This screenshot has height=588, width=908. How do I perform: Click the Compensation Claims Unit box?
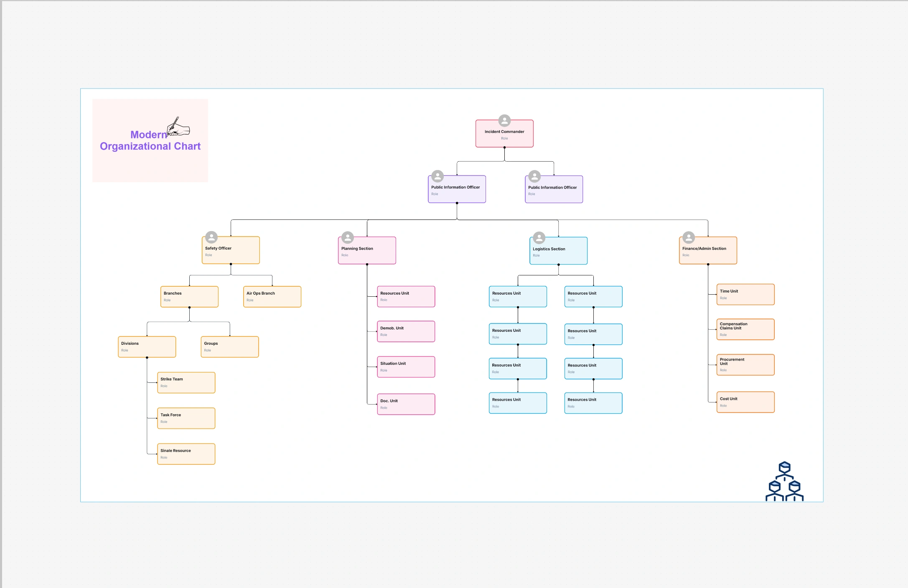[x=745, y=329]
